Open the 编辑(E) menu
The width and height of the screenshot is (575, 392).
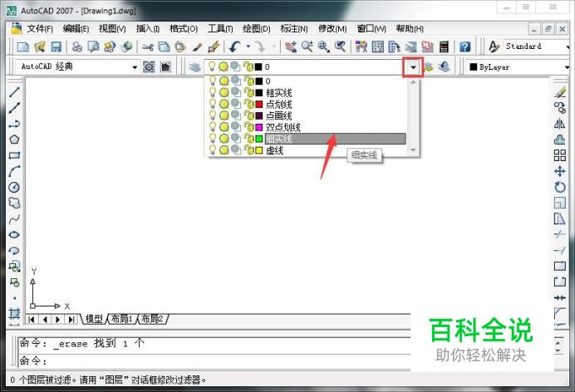76,28
